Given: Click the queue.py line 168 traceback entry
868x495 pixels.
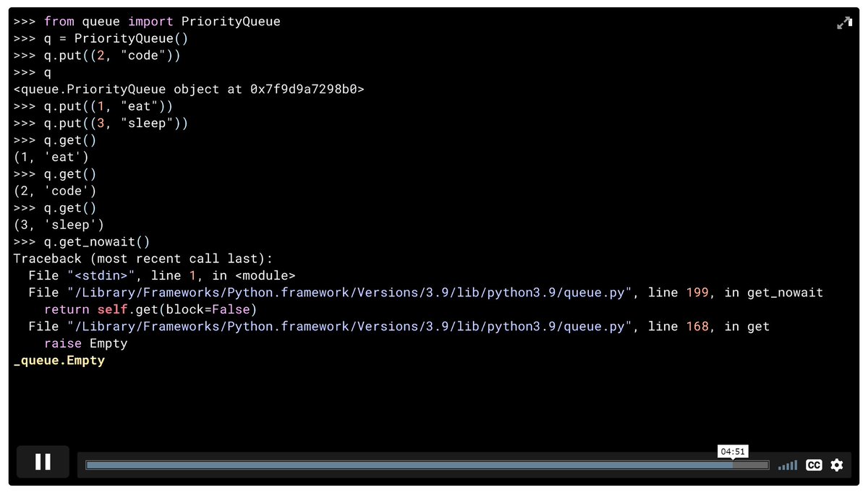Looking at the screenshot, I should 399,327.
